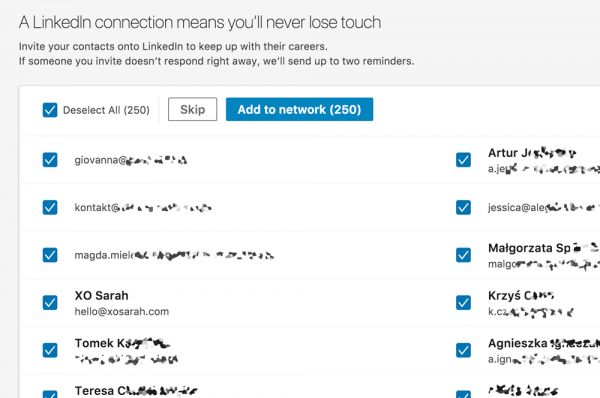Click the Deselect All (250) label

point(106,110)
